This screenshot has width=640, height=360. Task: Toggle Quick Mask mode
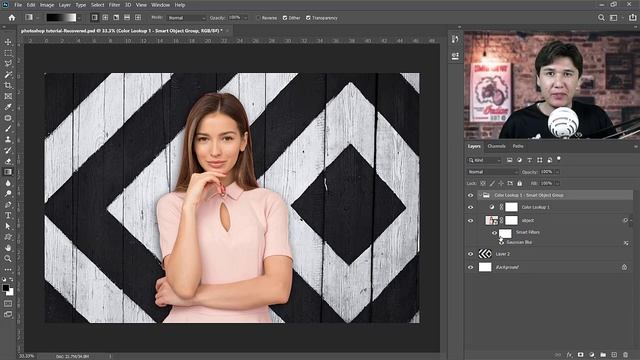click(x=8, y=304)
